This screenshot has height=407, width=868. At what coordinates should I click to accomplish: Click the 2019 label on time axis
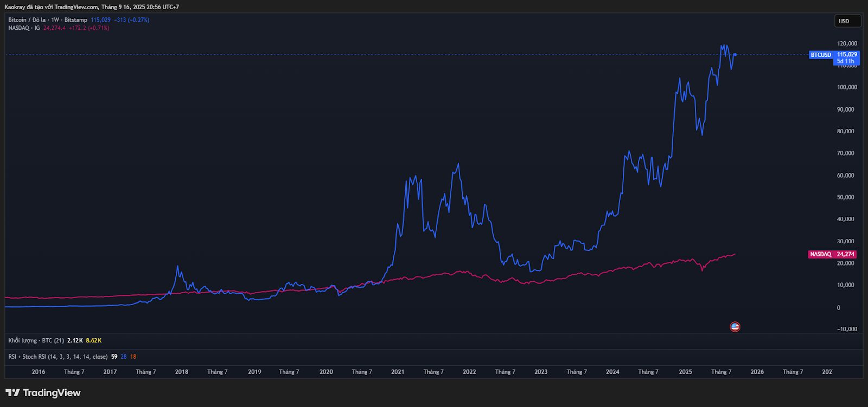[254, 372]
